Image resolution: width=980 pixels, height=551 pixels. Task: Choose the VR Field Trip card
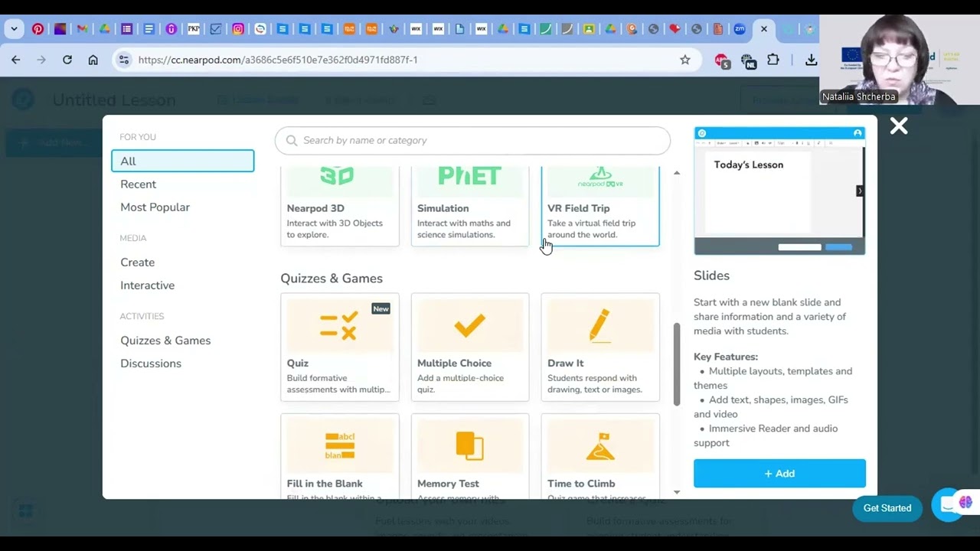600,206
